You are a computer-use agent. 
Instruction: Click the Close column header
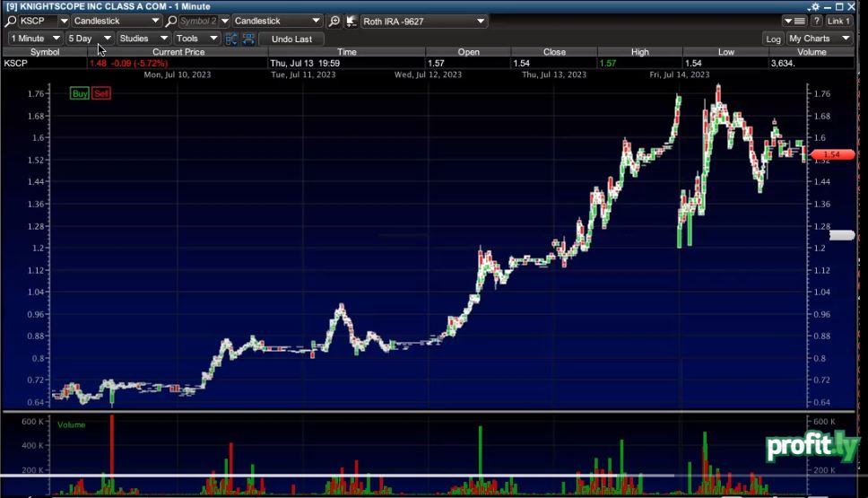point(554,51)
